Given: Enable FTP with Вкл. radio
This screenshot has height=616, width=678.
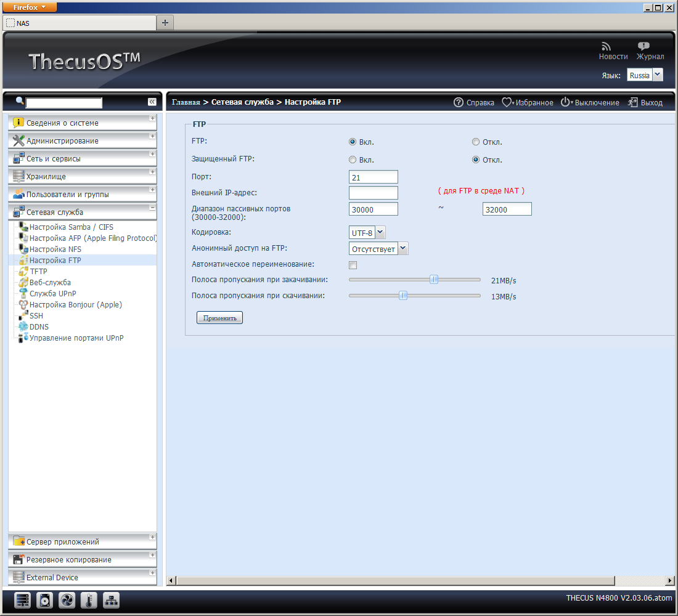Looking at the screenshot, I should pos(353,142).
